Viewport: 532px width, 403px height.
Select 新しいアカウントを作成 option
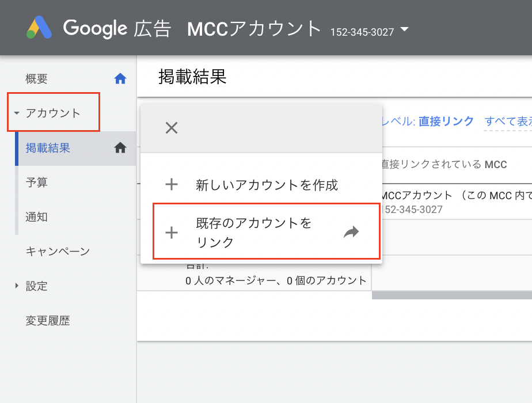(267, 185)
